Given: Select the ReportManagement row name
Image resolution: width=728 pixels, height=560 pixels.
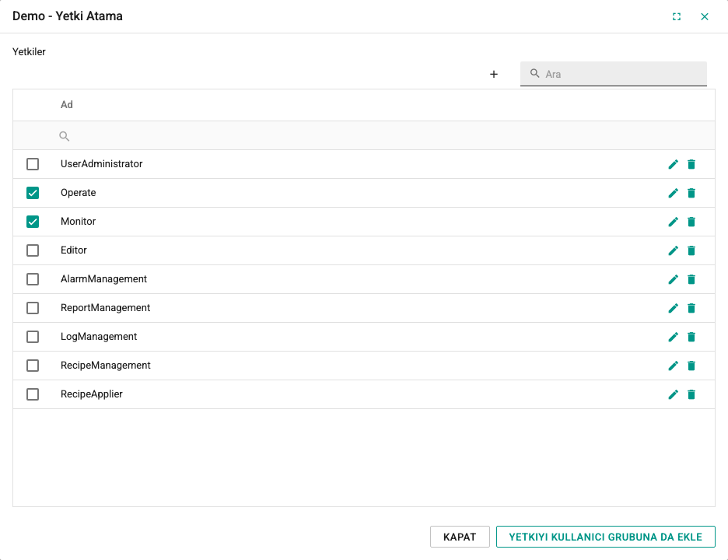Looking at the screenshot, I should tap(106, 308).
